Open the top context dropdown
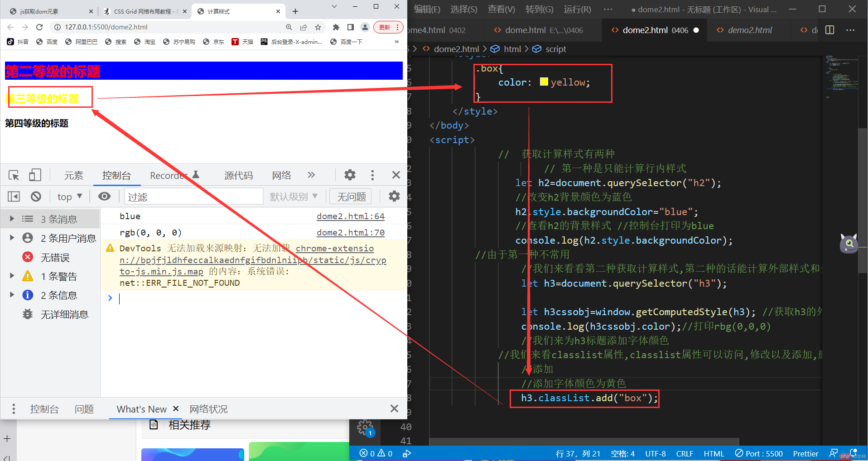The height and width of the screenshot is (461, 868). click(x=69, y=197)
